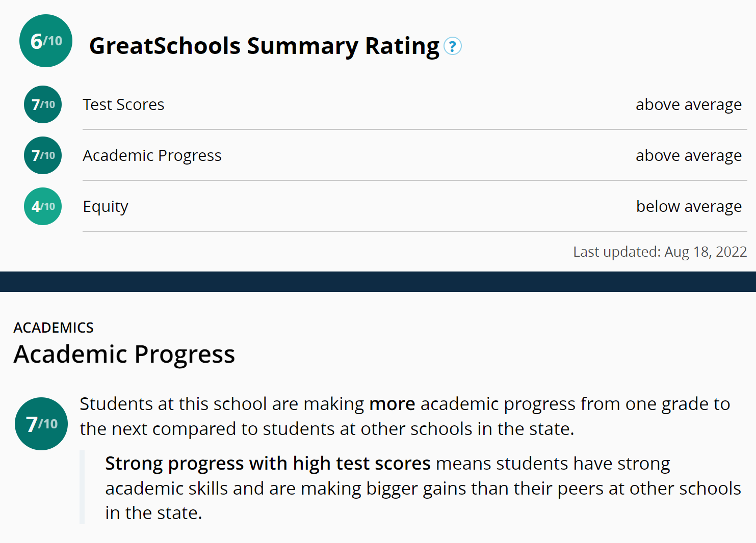Click "Strong progress with high test scores" text
756x543 pixels.
268,464
